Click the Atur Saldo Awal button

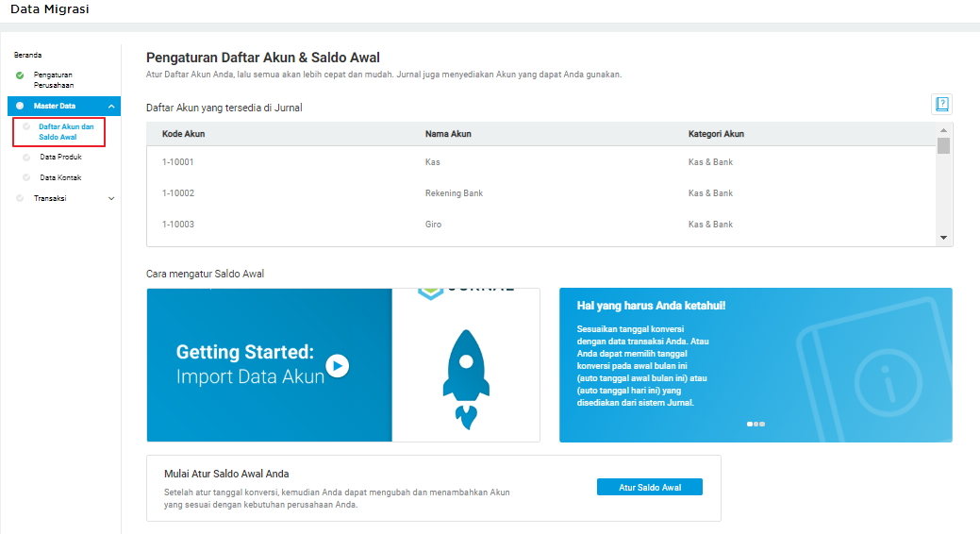[x=649, y=487]
